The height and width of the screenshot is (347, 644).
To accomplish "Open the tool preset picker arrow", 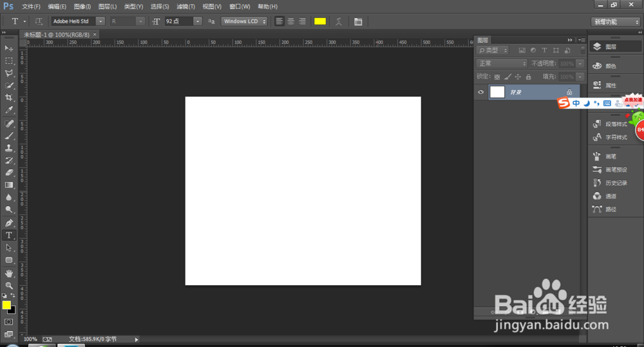I will (24, 21).
